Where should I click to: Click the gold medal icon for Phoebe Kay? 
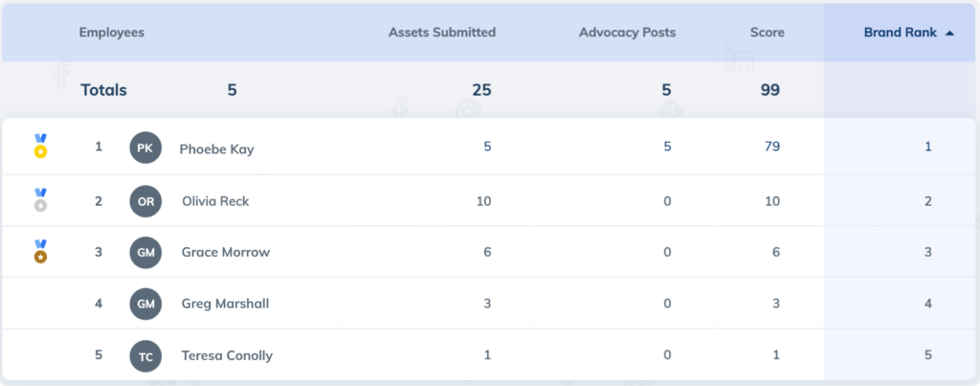click(x=40, y=146)
